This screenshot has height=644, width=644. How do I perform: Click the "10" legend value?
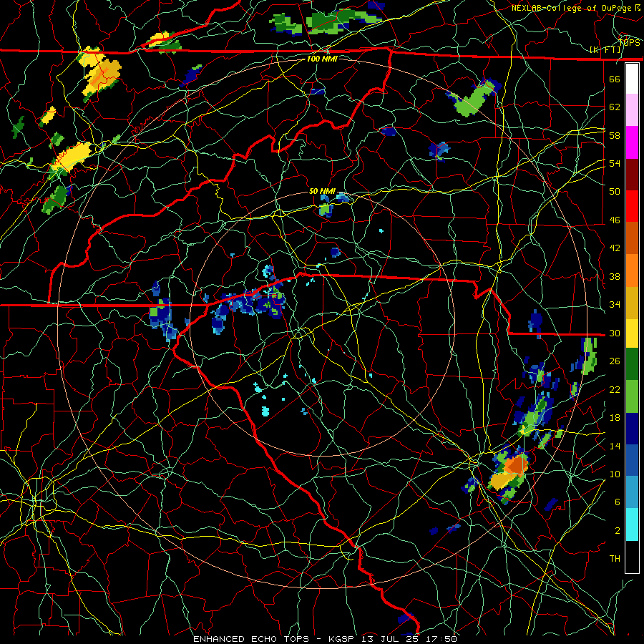(x=615, y=474)
